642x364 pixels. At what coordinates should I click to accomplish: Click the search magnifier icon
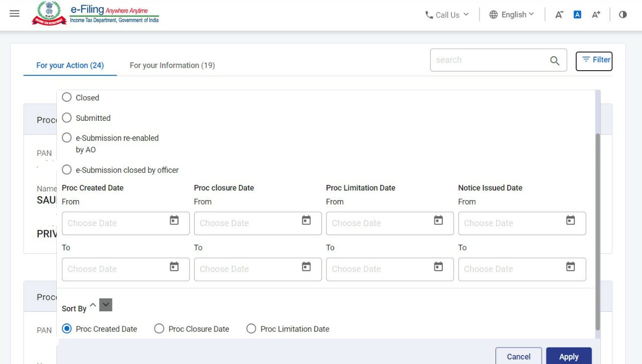554,61
